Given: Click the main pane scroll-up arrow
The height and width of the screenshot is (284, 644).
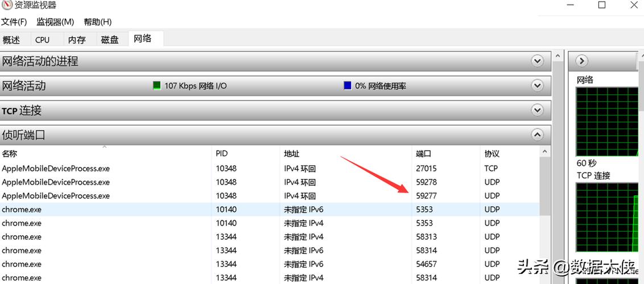Looking at the screenshot, I should 558,56.
